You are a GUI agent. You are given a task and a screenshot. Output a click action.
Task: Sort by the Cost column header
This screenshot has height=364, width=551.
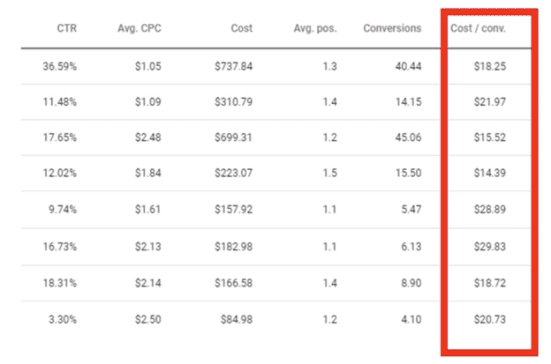click(241, 28)
